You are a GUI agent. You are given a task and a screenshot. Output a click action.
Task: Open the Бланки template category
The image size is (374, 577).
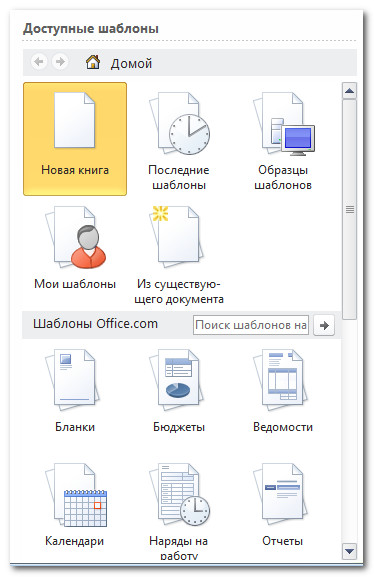click(x=75, y=391)
